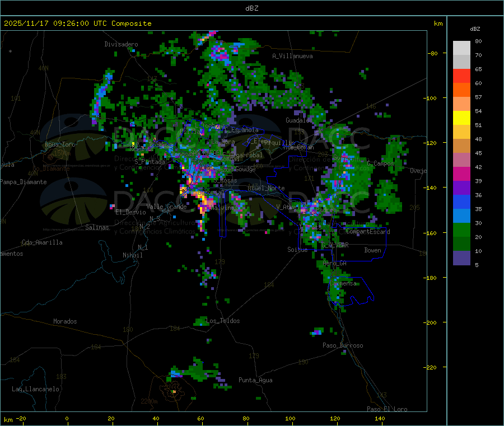504x426 pixels.
Task: Select the Salinas place label
Action: (97, 227)
